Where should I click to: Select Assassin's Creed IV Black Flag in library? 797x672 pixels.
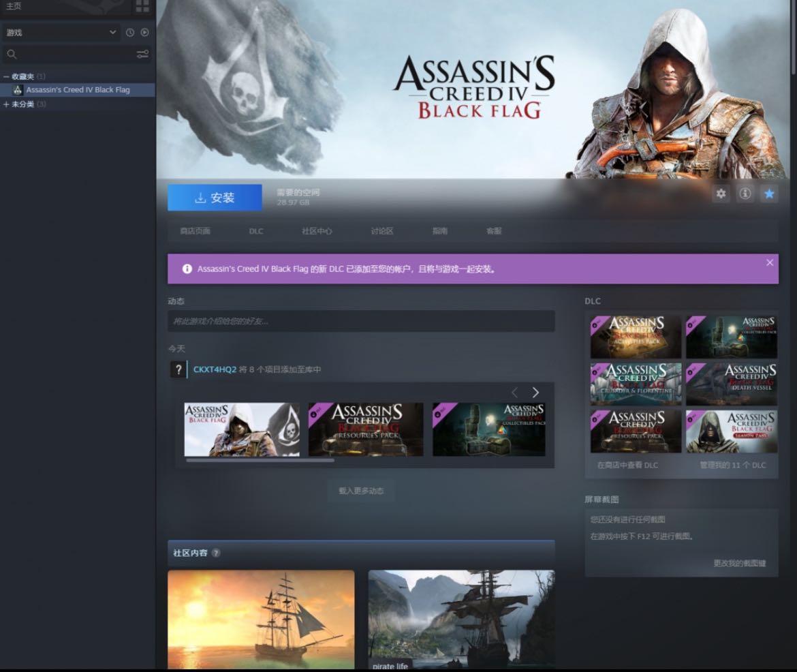pos(78,90)
